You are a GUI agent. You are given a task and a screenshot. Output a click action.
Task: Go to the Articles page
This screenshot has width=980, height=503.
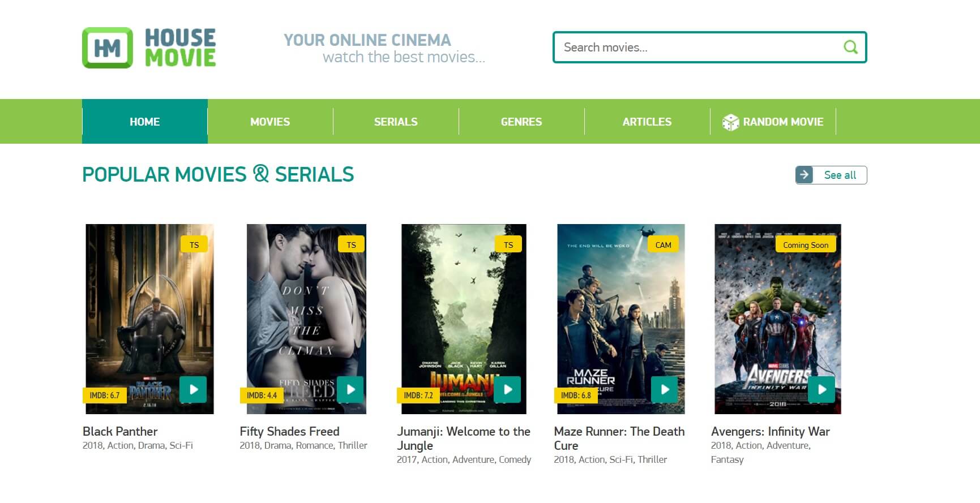[x=647, y=122]
